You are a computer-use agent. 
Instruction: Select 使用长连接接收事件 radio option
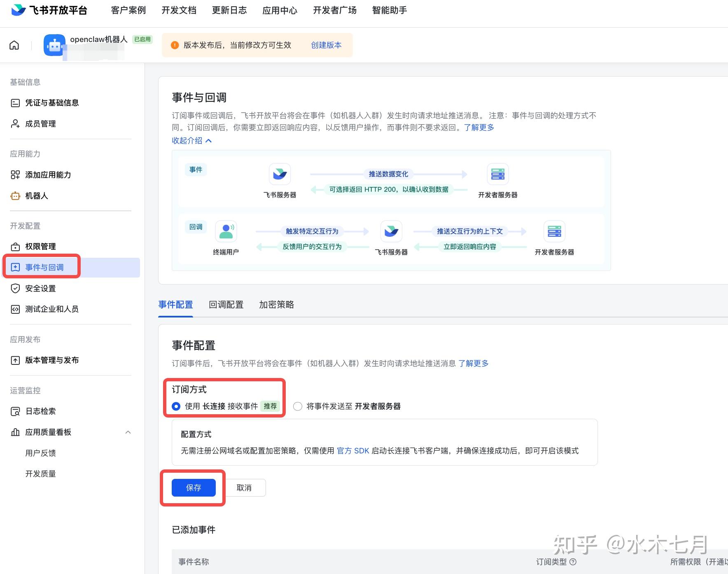point(176,406)
